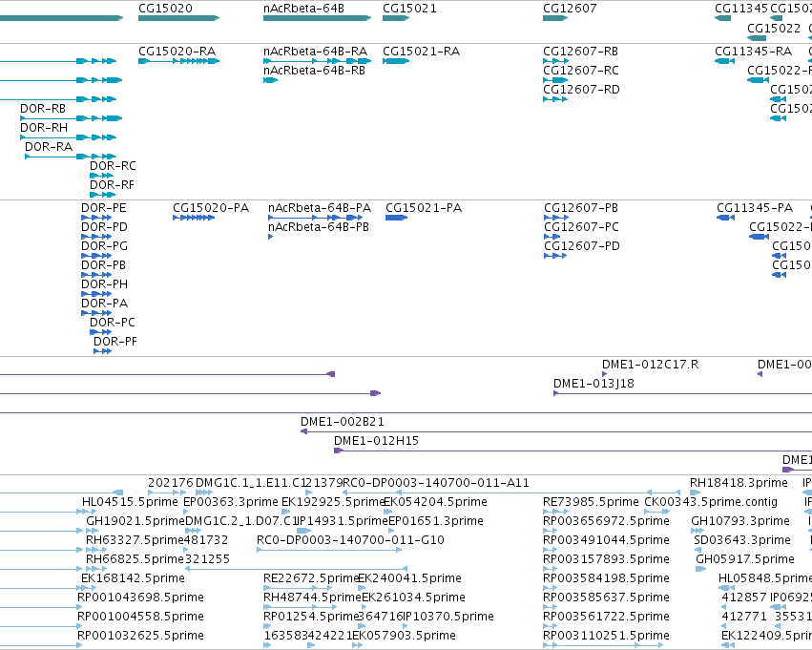Click transcript label DOR-RB
The width and height of the screenshot is (812, 650).
click(43, 109)
